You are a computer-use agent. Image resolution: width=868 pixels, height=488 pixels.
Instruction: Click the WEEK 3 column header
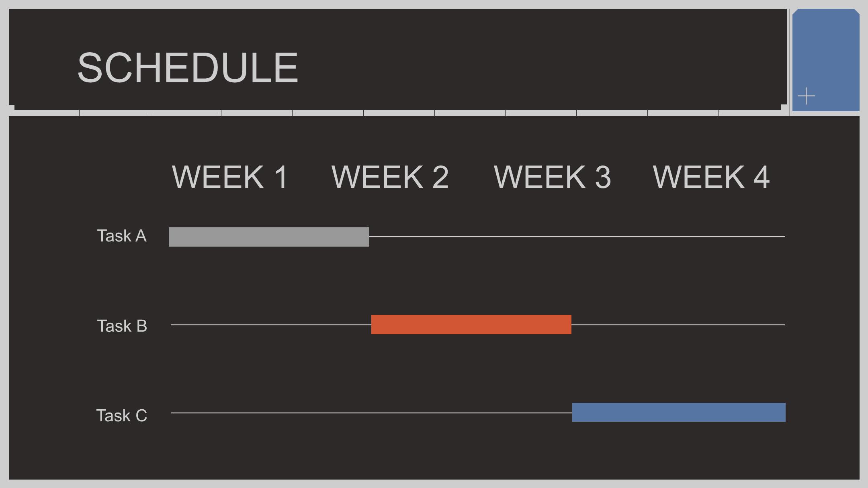tap(552, 177)
